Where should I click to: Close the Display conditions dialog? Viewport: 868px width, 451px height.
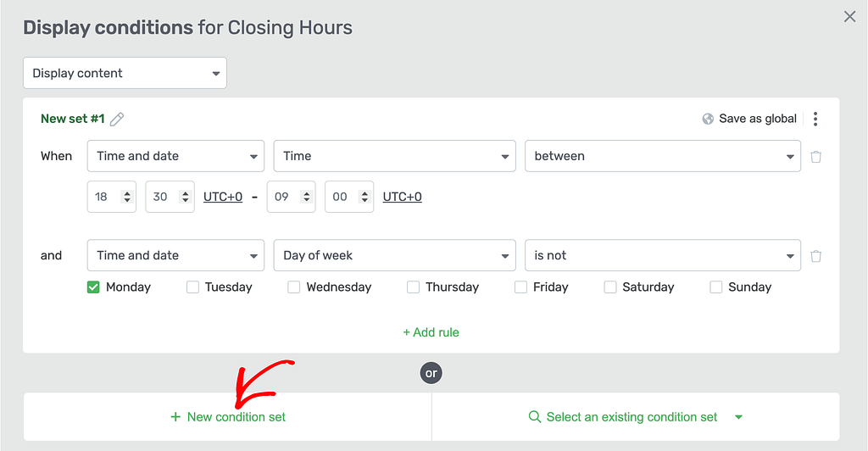849,17
